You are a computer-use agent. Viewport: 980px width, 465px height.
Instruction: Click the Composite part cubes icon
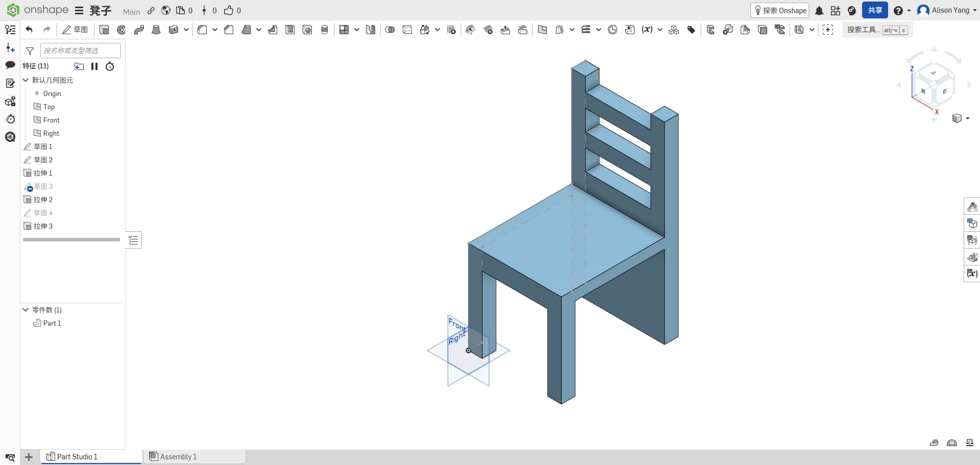674,30
